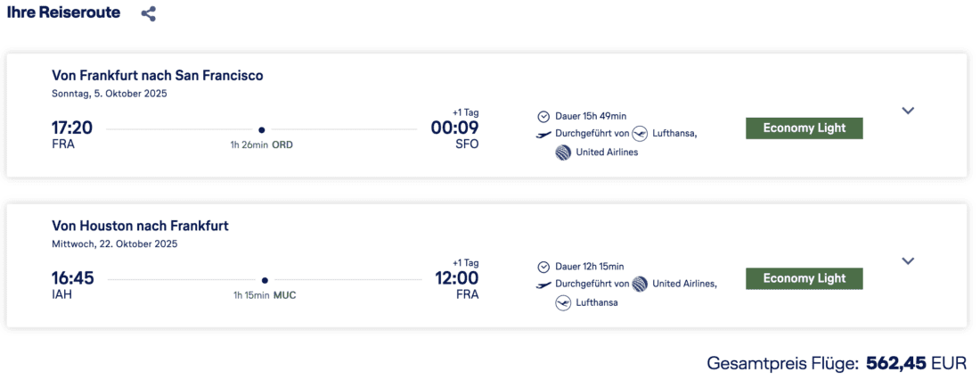
Task: Click the 1h 26min ORD layover label
Action: click(x=261, y=145)
